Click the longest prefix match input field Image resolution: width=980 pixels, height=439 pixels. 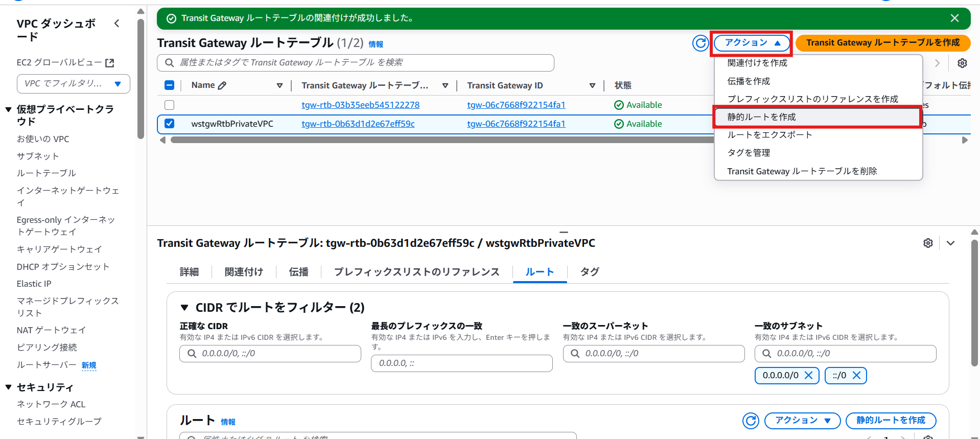click(462, 363)
